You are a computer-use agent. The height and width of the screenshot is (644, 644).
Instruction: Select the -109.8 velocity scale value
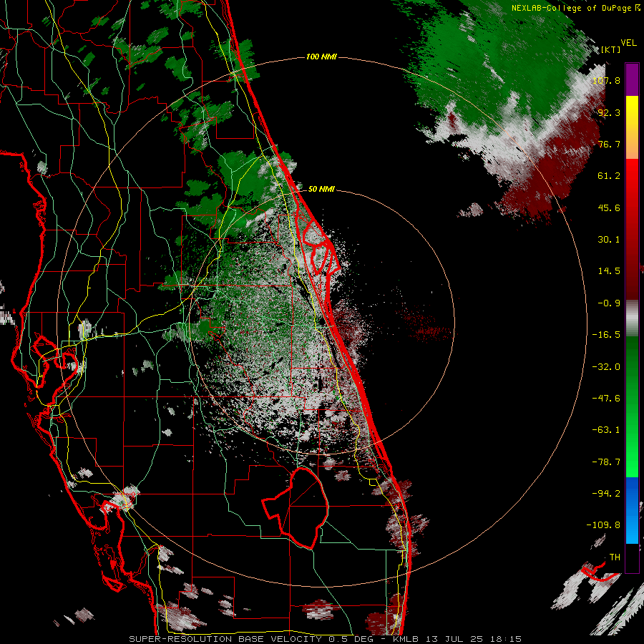[604, 525]
